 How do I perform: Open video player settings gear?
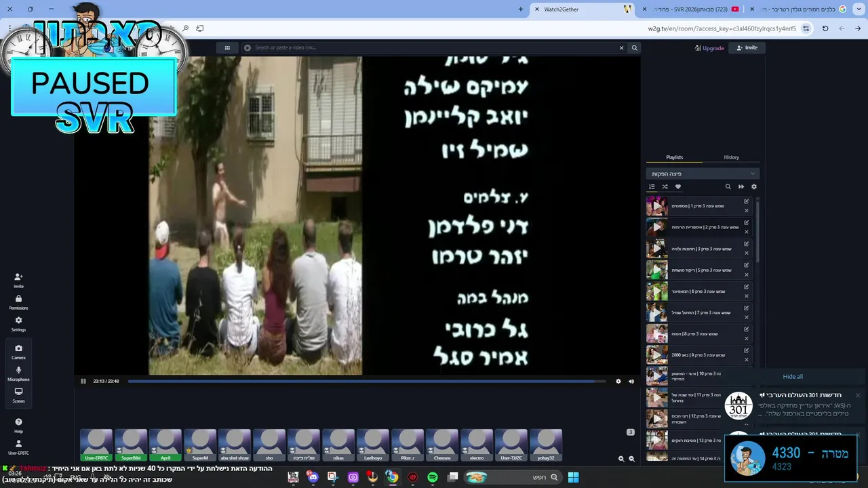coord(618,381)
